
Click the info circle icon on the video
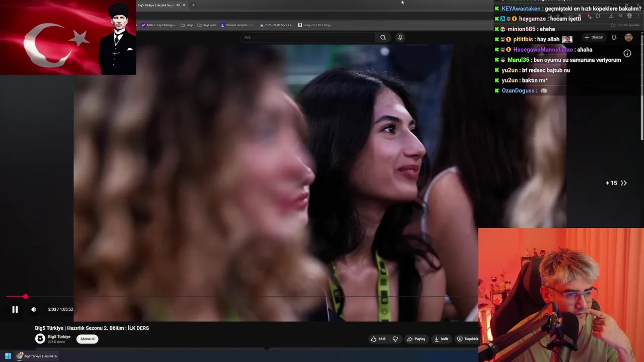click(x=627, y=53)
